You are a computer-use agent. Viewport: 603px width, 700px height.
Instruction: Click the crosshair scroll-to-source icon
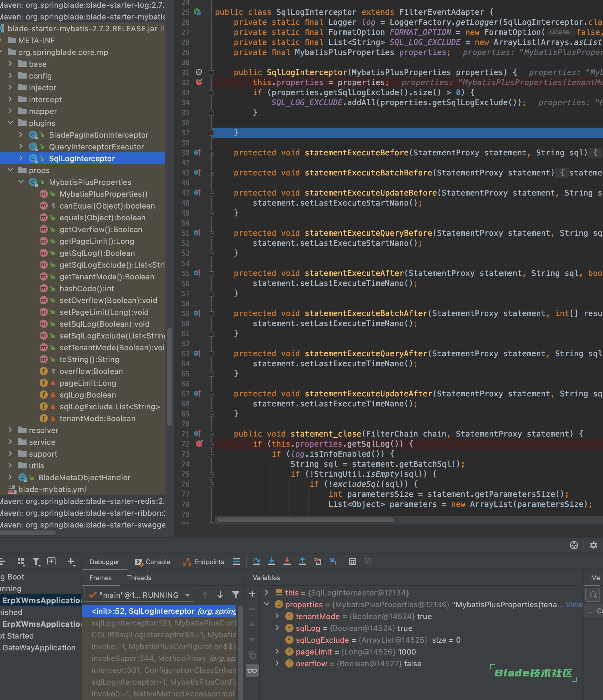pyautogui.click(x=573, y=545)
